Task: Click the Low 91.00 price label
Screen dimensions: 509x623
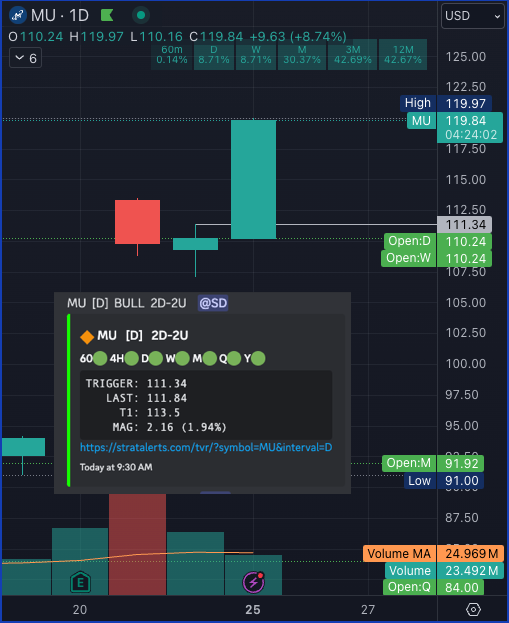Action: [x=444, y=481]
